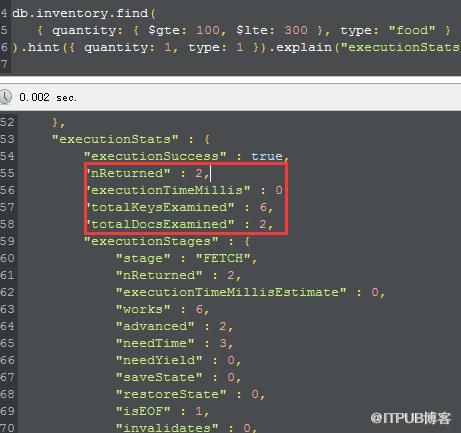Click line number 53 in the result gutter

(x=7, y=139)
